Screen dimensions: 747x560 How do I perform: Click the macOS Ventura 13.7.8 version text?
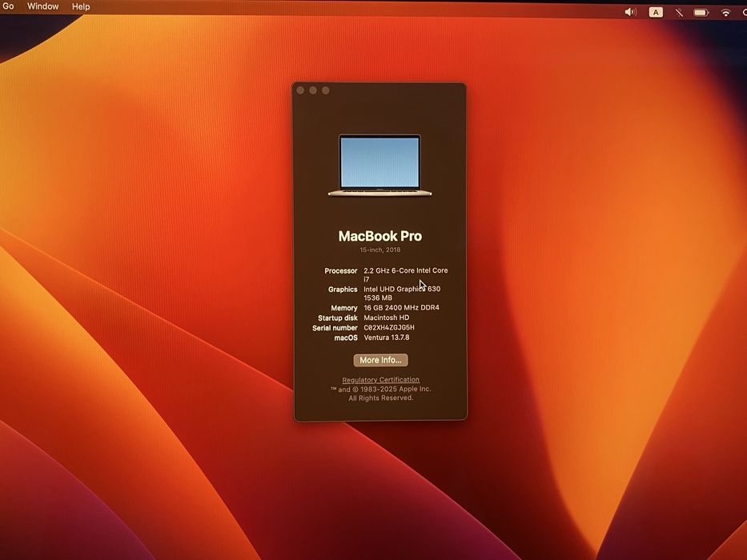pos(386,338)
